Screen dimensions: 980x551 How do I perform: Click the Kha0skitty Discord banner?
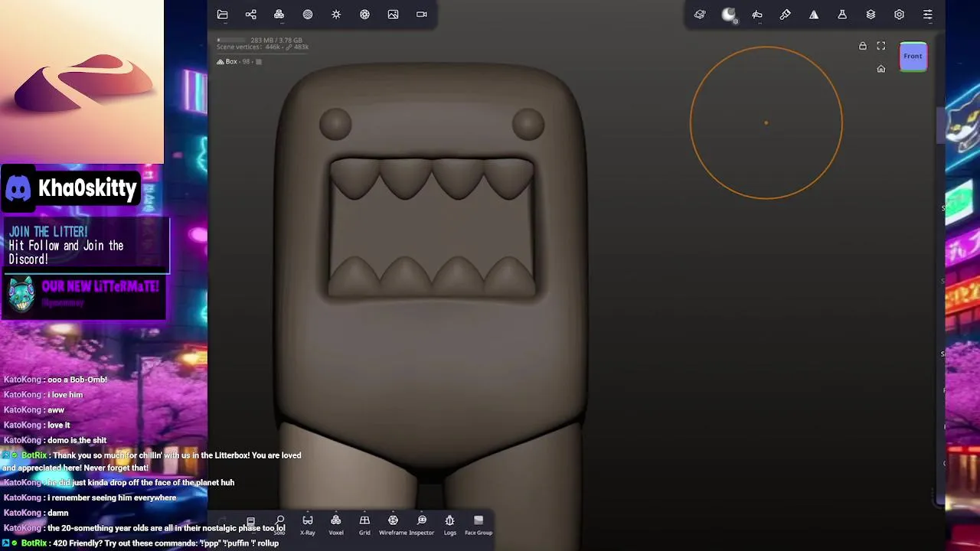pyautogui.click(x=70, y=188)
